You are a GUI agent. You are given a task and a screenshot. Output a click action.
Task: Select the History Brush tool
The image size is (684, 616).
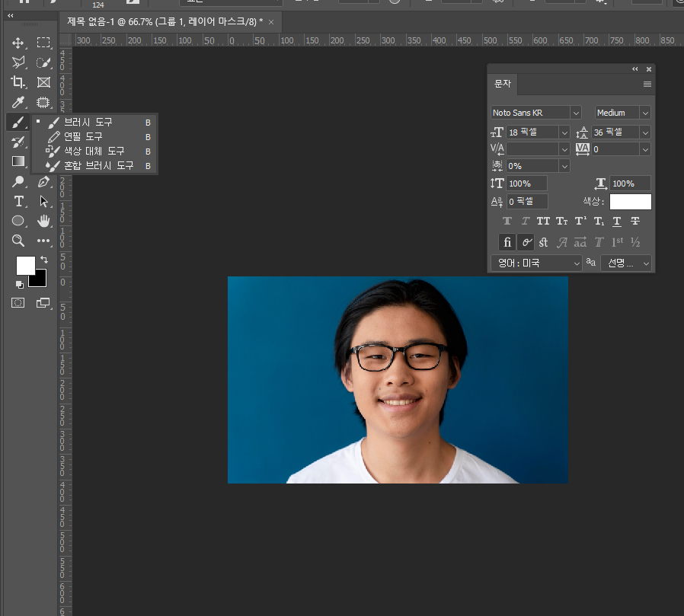point(18,142)
